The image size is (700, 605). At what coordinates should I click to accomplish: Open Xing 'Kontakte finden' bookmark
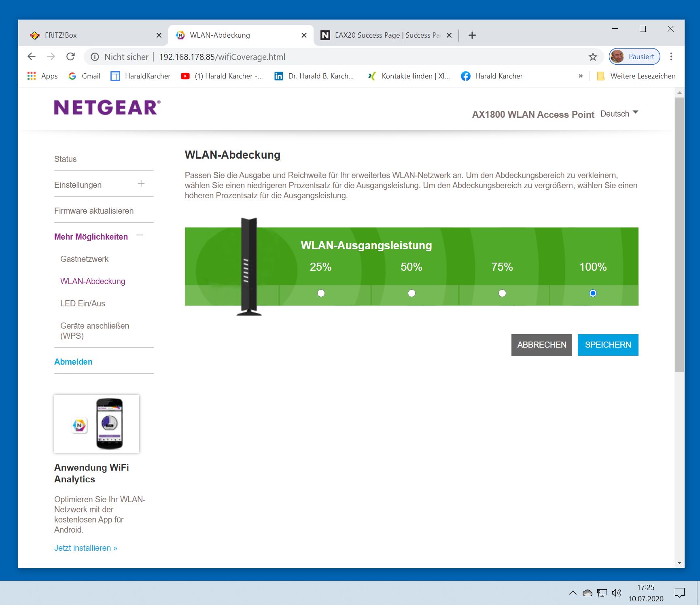[x=409, y=76]
